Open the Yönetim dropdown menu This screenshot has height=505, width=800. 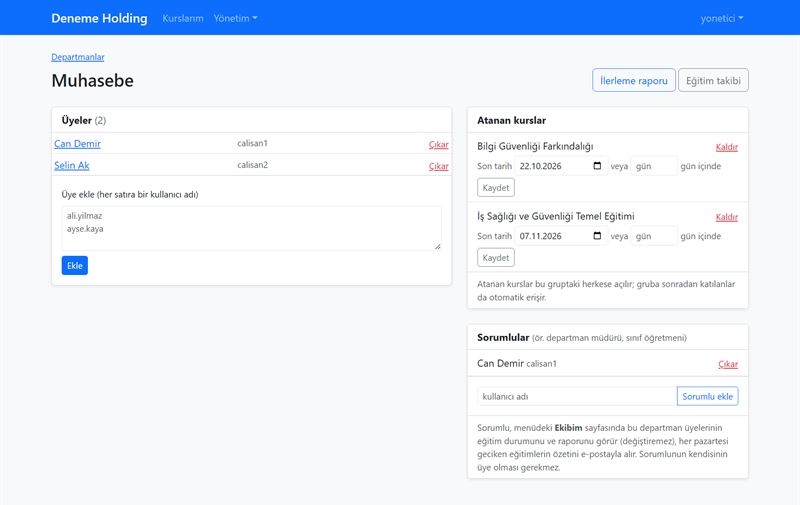click(x=235, y=18)
